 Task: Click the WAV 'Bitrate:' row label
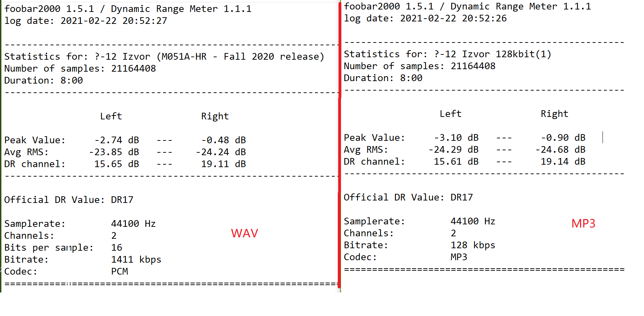tap(27, 259)
